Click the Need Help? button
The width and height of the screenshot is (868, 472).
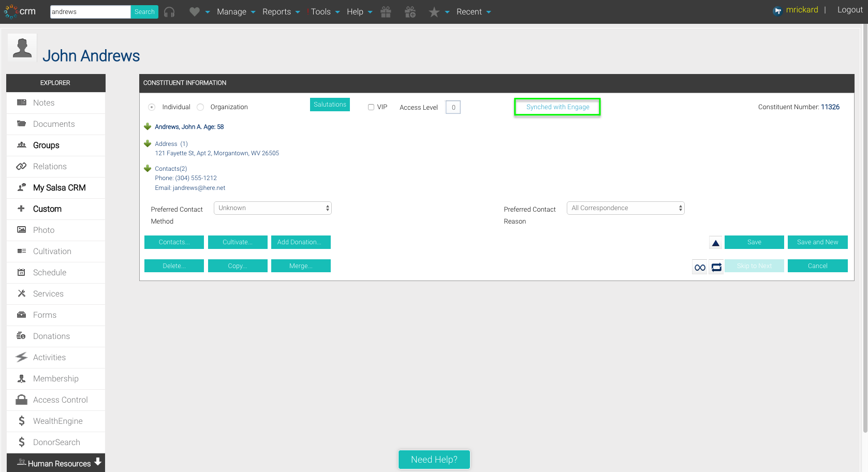(x=434, y=460)
